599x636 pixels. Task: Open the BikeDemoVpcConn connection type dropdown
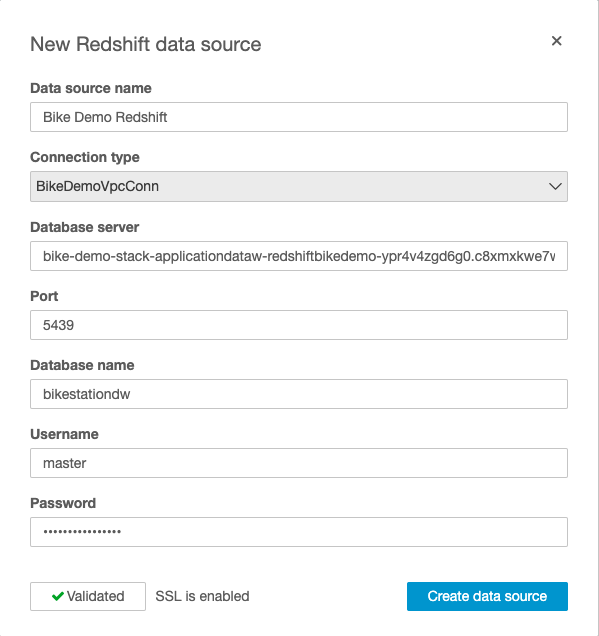299,187
